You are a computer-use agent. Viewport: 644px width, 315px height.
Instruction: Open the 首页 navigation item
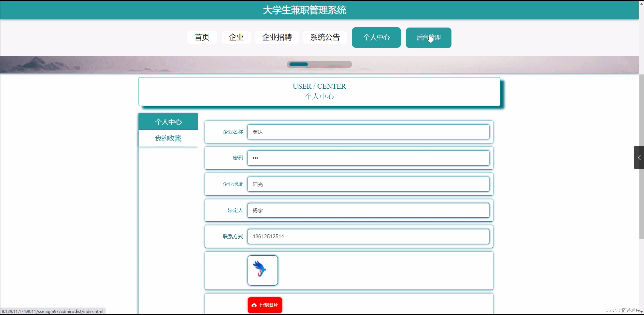[202, 37]
